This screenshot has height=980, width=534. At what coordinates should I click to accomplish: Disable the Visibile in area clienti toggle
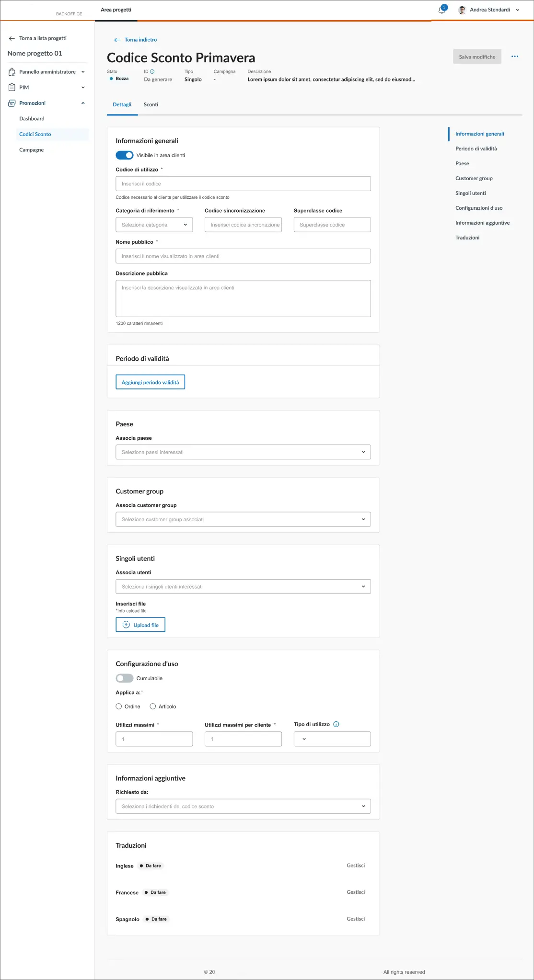pyautogui.click(x=125, y=155)
